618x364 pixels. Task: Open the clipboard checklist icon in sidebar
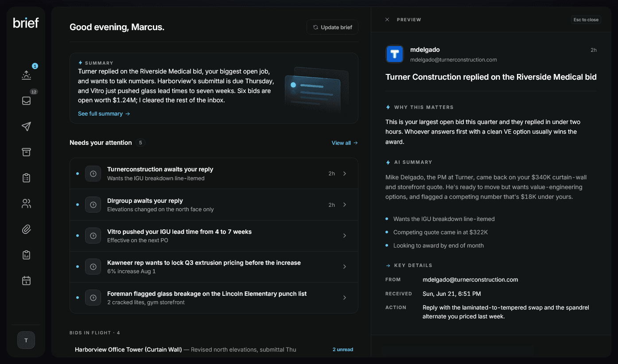(26, 178)
